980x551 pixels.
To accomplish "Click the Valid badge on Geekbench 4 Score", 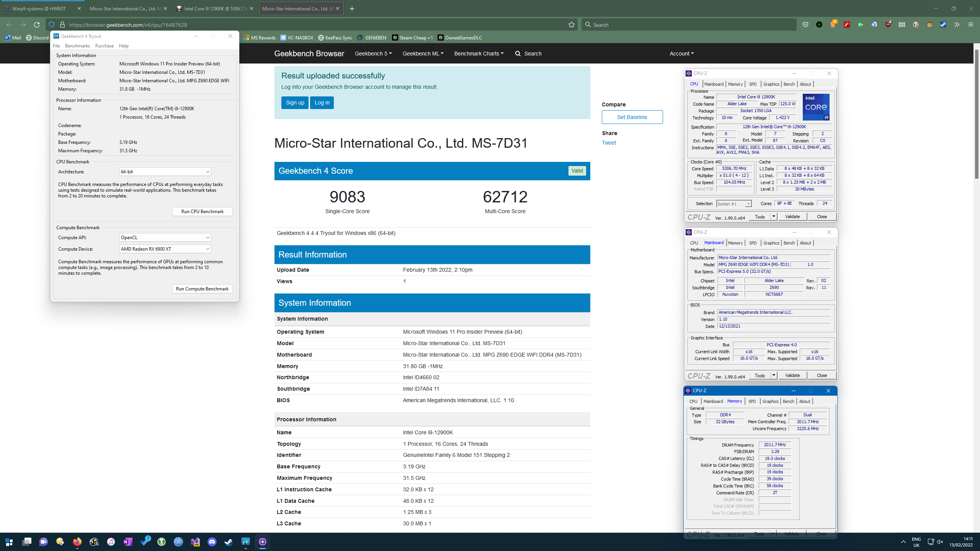I will click(577, 171).
